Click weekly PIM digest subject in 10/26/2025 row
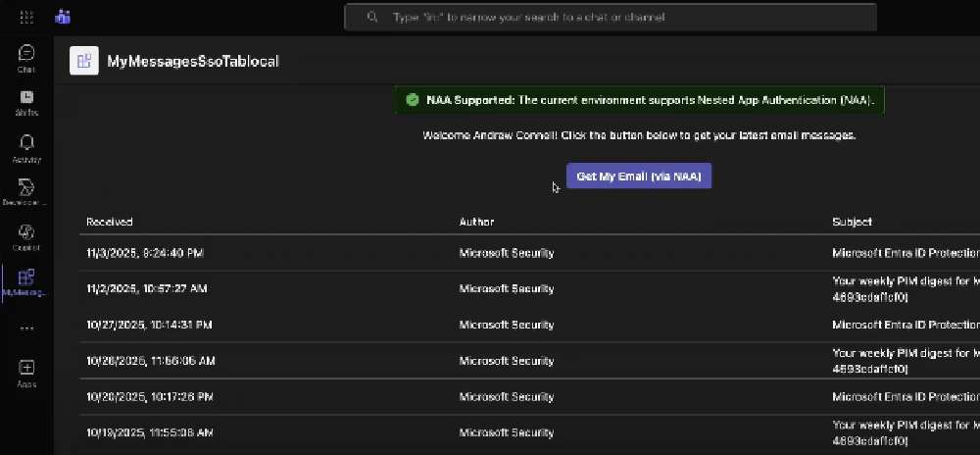Image resolution: width=980 pixels, height=455 pixels. tap(906, 361)
